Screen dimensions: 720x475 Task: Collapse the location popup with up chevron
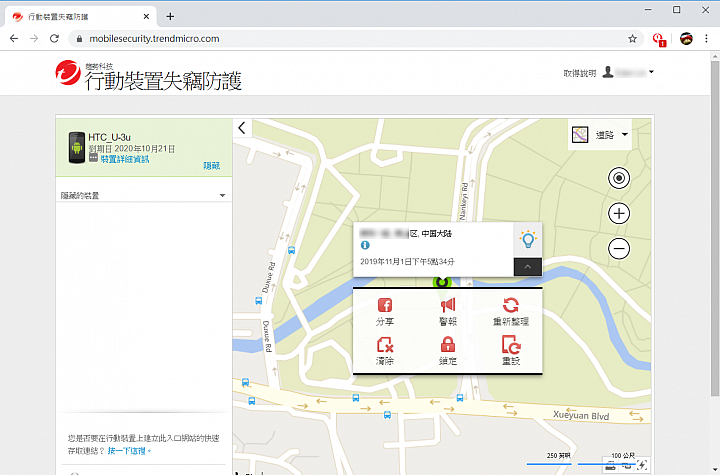click(x=528, y=267)
